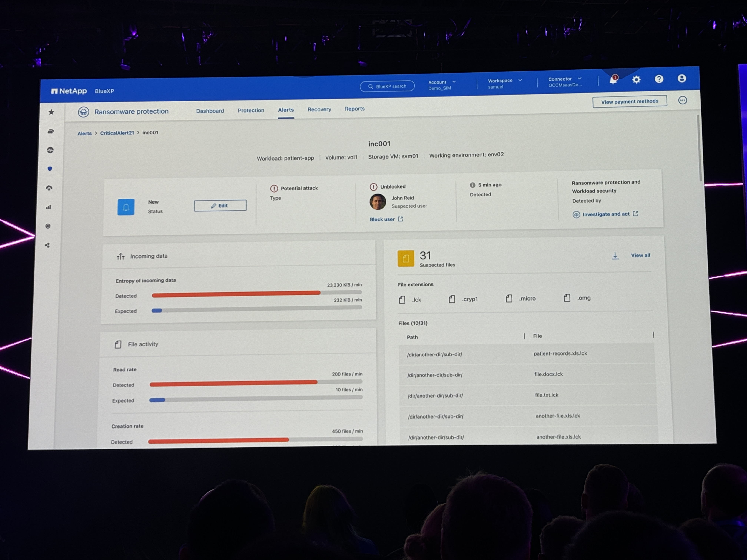The height and width of the screenshot is (560, 747).
Task: Click View all suspected files
Action: pos(640,255)
